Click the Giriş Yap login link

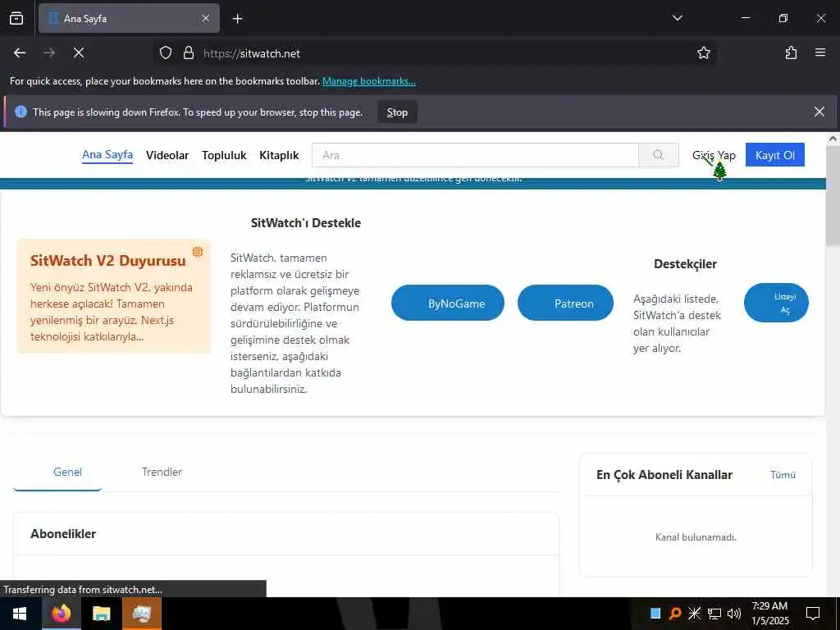[x=714, y=155]
